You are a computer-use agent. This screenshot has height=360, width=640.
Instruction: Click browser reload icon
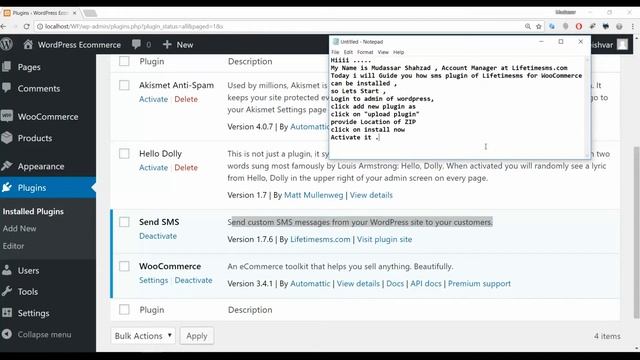click(27, 26)
